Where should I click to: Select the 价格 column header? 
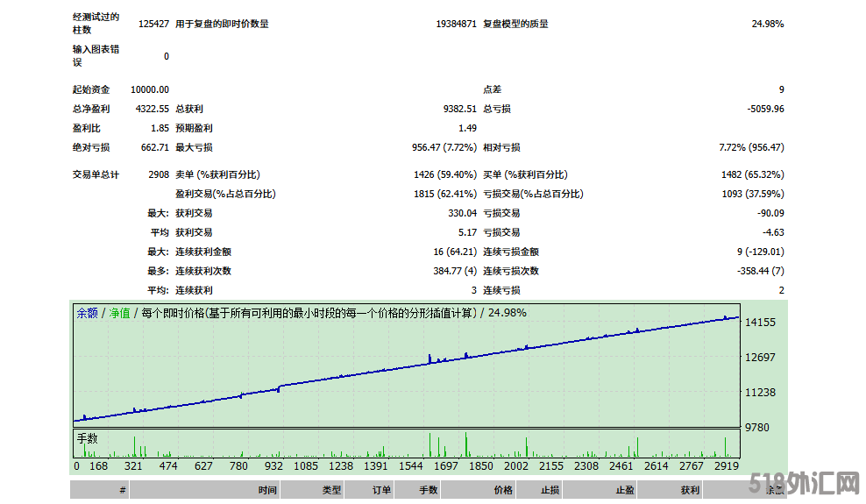(x=502, y=491)
